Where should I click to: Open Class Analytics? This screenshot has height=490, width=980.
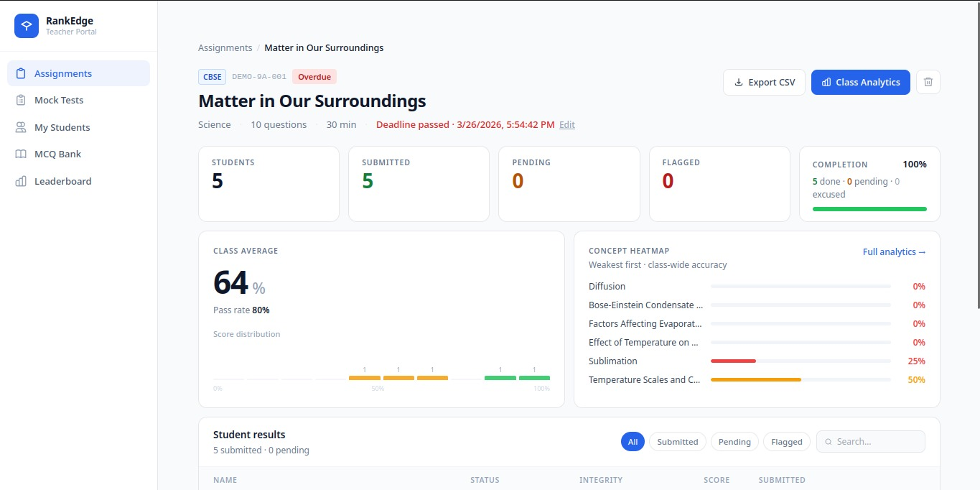click(860, 82)
